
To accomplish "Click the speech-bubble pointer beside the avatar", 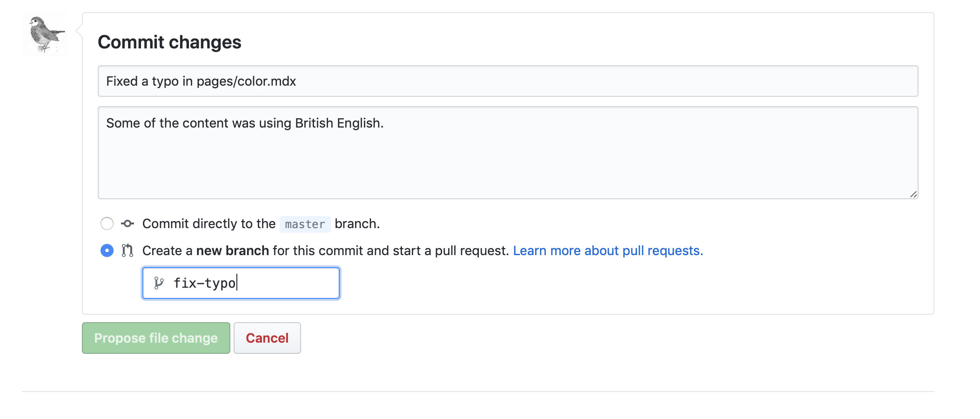I will pos(79,31).
